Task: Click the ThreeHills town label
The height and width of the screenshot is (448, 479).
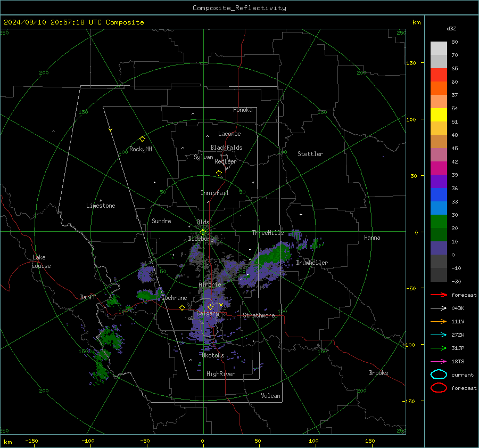Action: click(x=268, y=233)
